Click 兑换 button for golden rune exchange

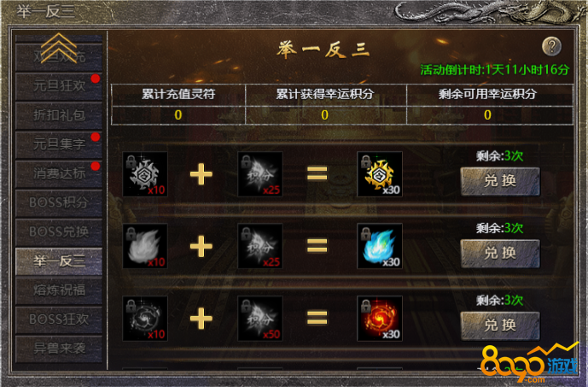(x=500, y=181)
